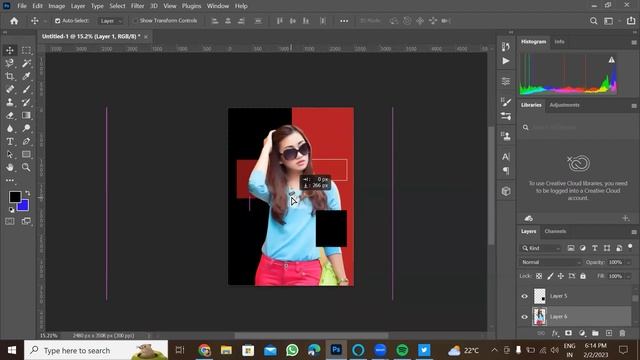Hide Layer 5 visibility eye

tap(524, 296)
